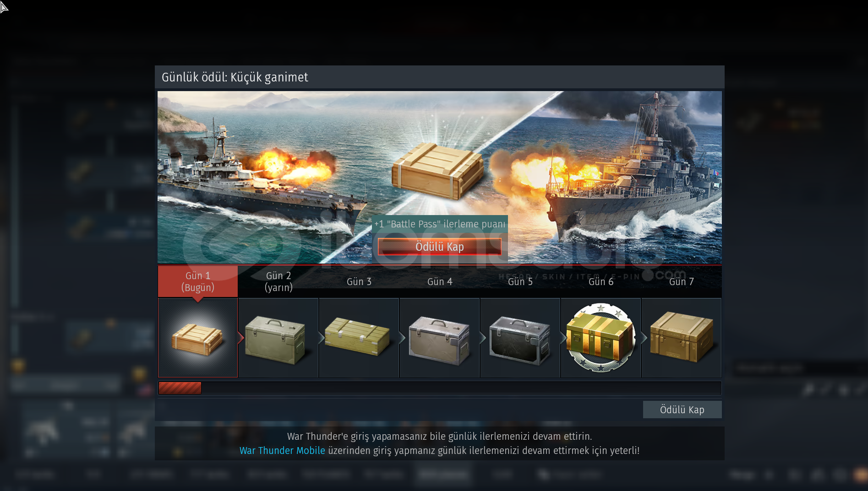The width and height of the screenshot is (868, 491).
Task: Click the Day 1 wooden crate icon
Action: coord(198,339)
